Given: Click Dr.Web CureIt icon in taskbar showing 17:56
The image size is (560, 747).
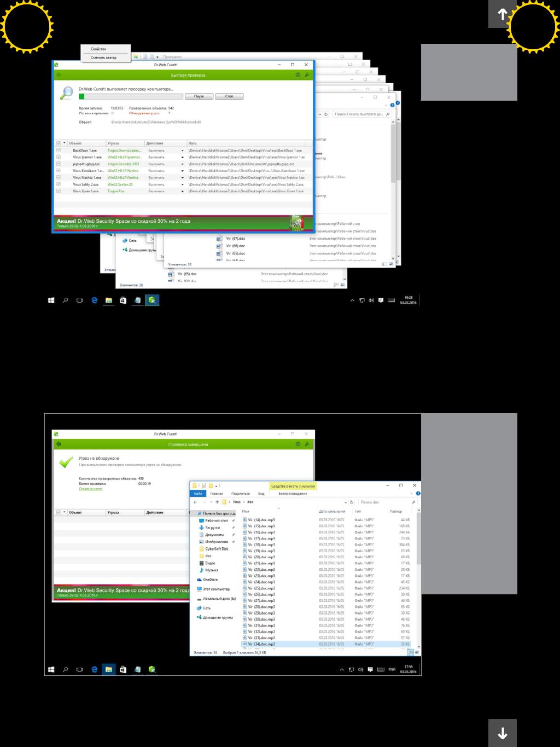Looking at the screenshot, I should pyautogui.click(x=152, y=669).
